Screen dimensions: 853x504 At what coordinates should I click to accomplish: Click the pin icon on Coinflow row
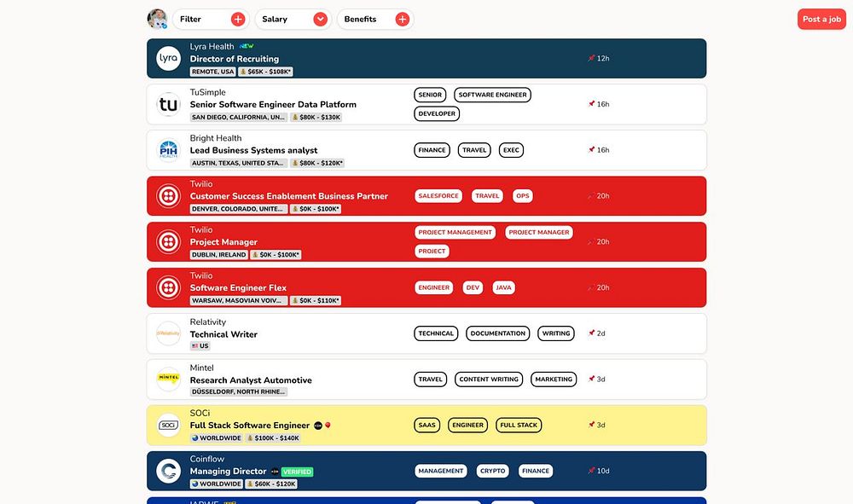click(x=591, y=471)
